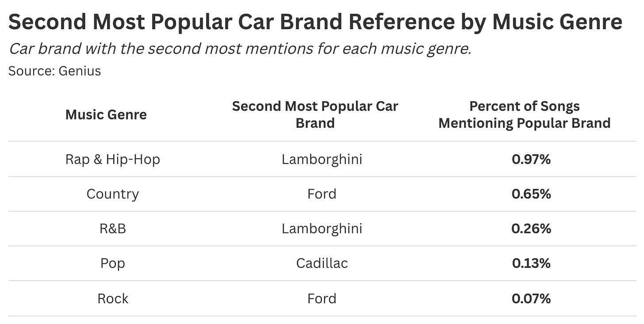Viewport: 644px width, 324px height.
Task: Click the 0.97% value
Action: [x=531, y=159]
